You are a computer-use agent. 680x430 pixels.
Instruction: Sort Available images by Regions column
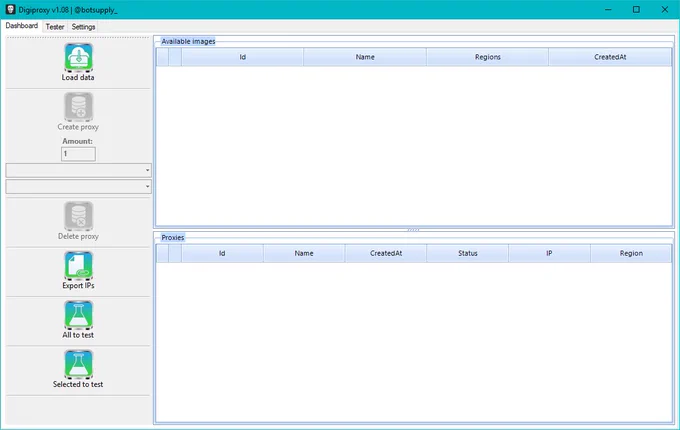point(487,57)
